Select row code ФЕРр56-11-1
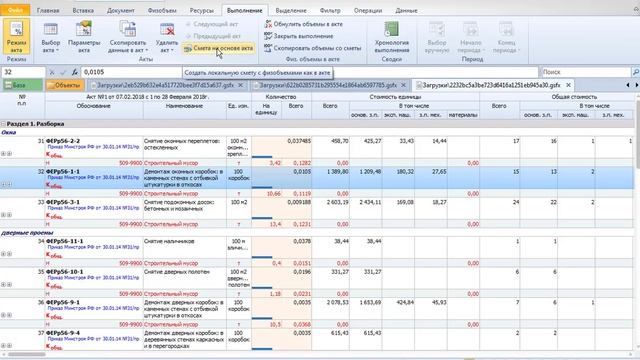Viewport: 640px width, 360px height. tap(64, 241)
